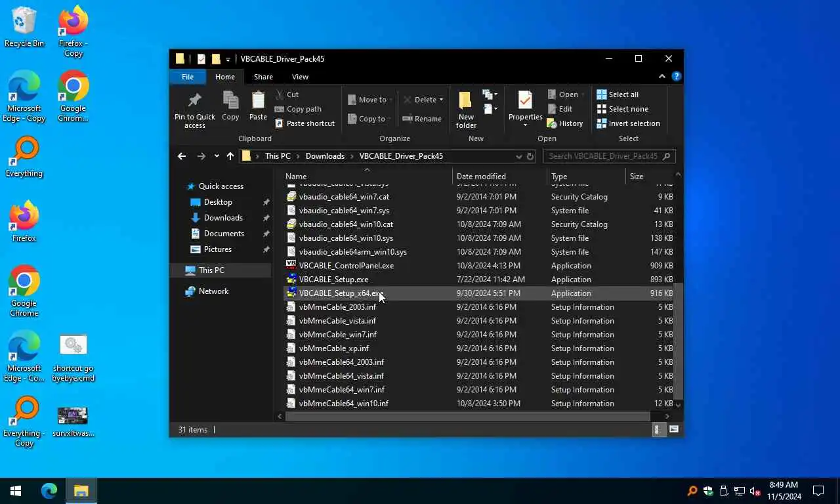Select shortcut.gobyebye.cmd desktop file

click(x=73, y=358)
